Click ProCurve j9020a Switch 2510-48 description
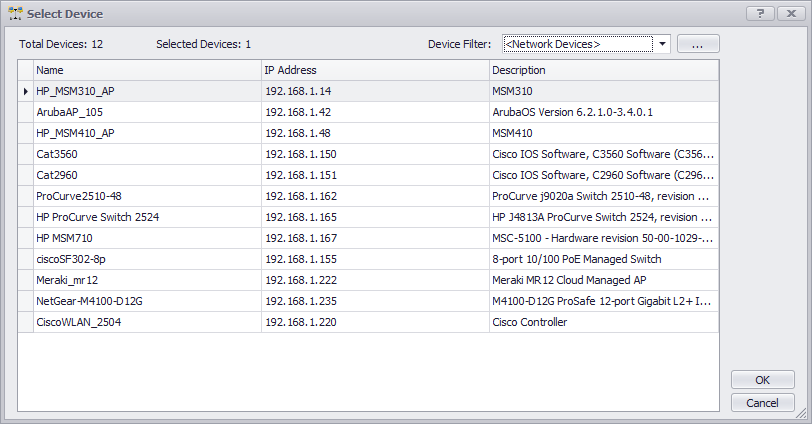 click(604, 196)
